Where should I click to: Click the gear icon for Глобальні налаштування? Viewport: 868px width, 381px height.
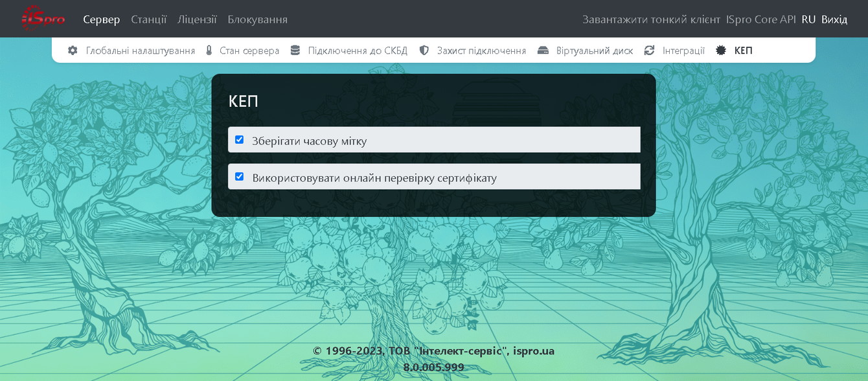pos(73,51)
